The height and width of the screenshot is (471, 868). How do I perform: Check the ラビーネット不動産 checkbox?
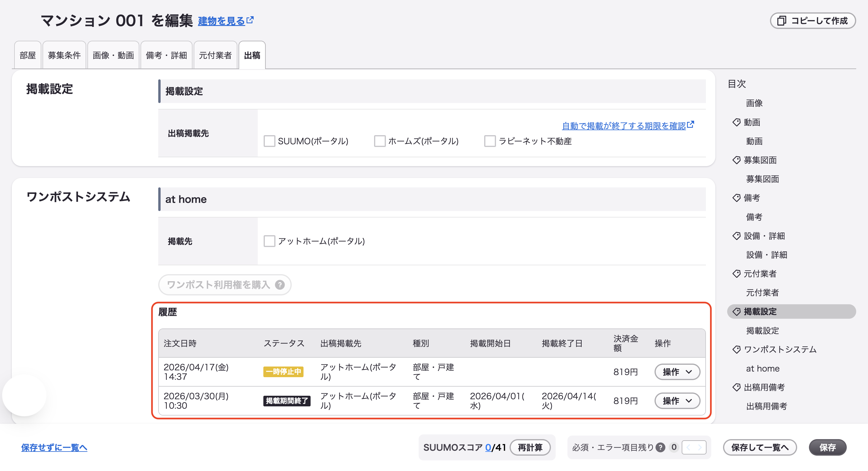click(490, 141)
